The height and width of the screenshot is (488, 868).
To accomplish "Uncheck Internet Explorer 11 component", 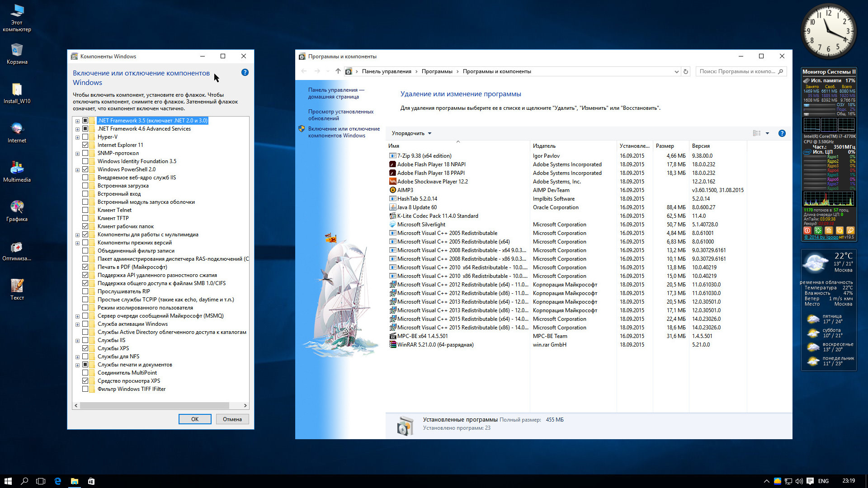I will (85, 145).
